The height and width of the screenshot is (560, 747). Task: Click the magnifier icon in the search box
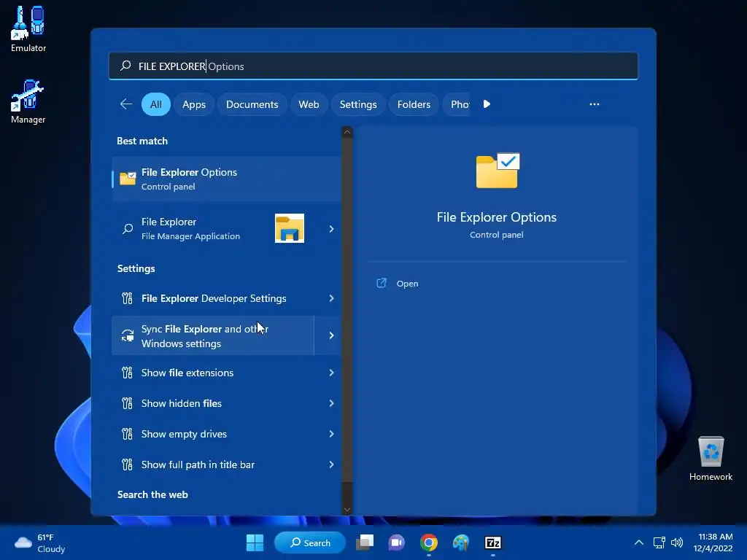tap(125, 66)
